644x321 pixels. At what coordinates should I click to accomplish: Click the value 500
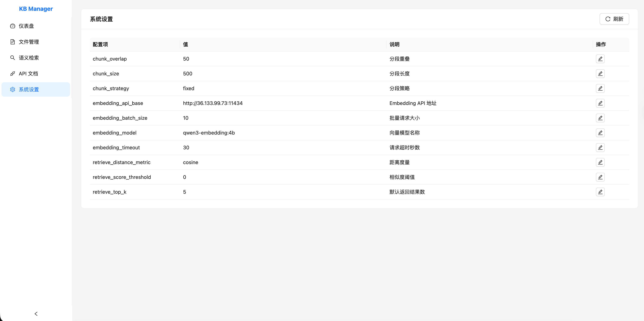(188, 74)
